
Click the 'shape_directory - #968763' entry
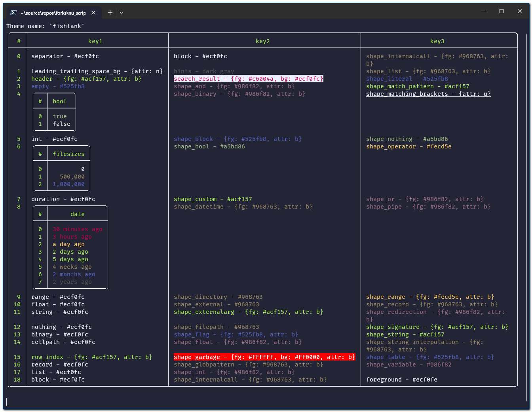(218, 297)
